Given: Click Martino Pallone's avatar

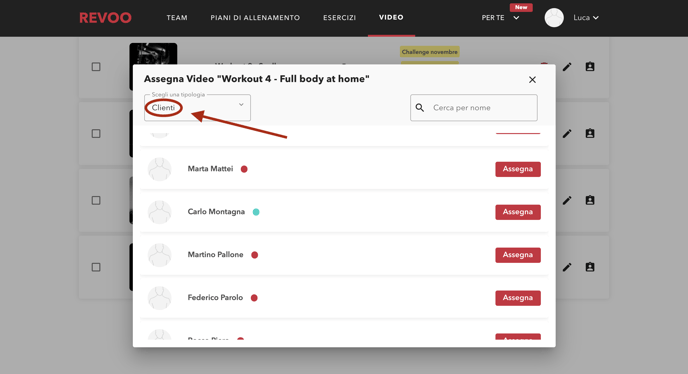Looking at the screenshot, I should 160,255.
